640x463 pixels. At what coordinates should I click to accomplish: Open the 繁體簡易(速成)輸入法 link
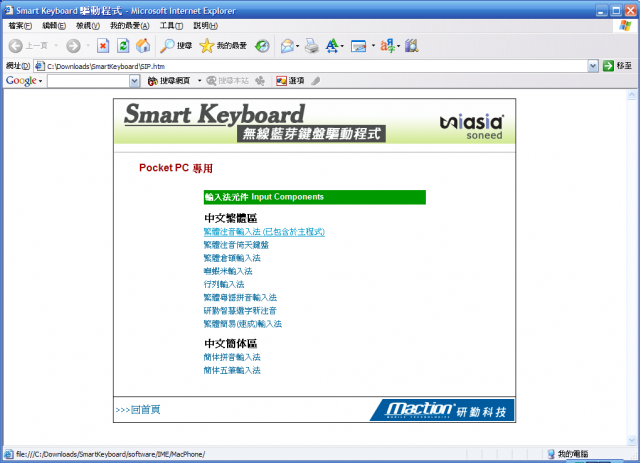pos(242,324)
